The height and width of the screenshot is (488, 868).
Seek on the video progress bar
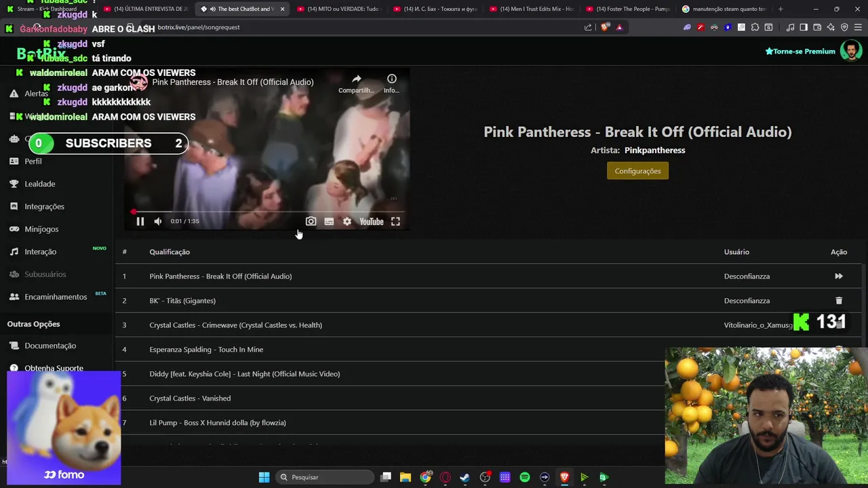coord(268,211)
